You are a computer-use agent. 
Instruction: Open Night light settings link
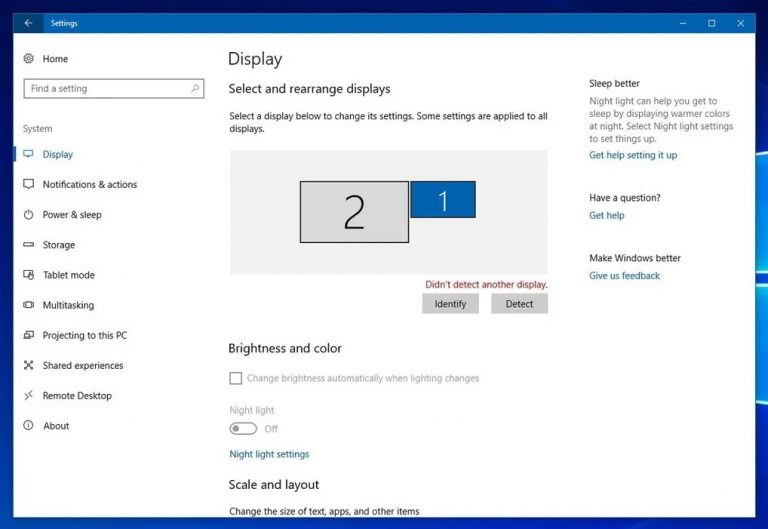pyautogui.click(x=269, y=454)
